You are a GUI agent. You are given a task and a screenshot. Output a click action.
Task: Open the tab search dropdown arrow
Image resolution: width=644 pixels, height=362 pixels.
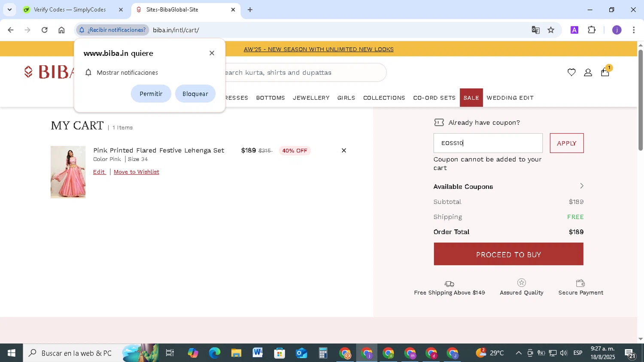(9, 9)
